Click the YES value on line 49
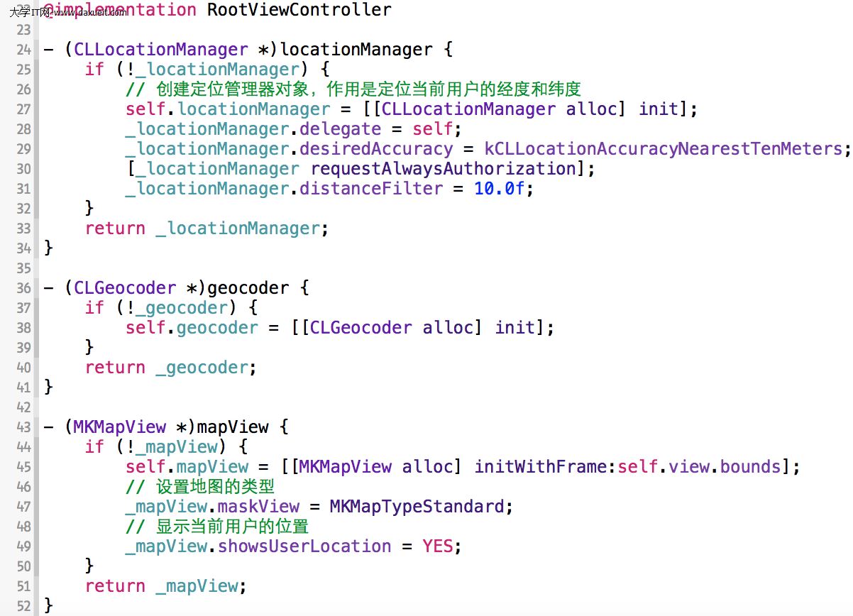This screenshot has height=616, width=853. point(437,546)
